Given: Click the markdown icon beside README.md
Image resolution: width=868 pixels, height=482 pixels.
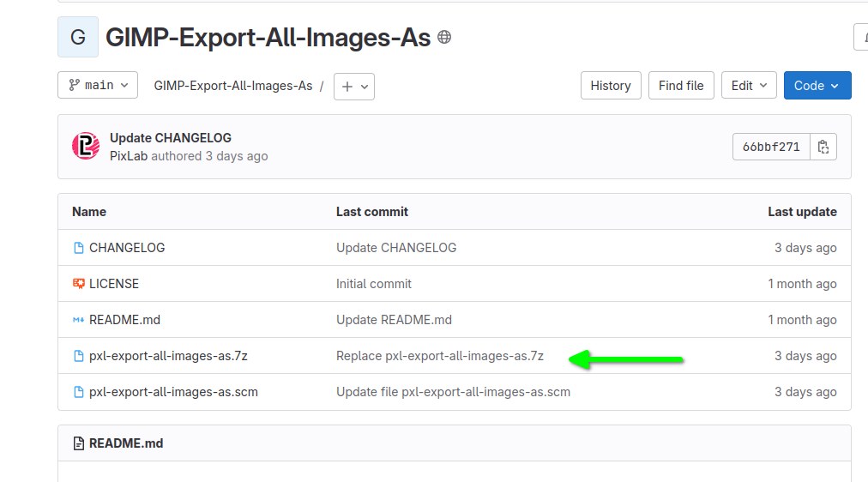Looking at the screenshot, I should (79, 320).
